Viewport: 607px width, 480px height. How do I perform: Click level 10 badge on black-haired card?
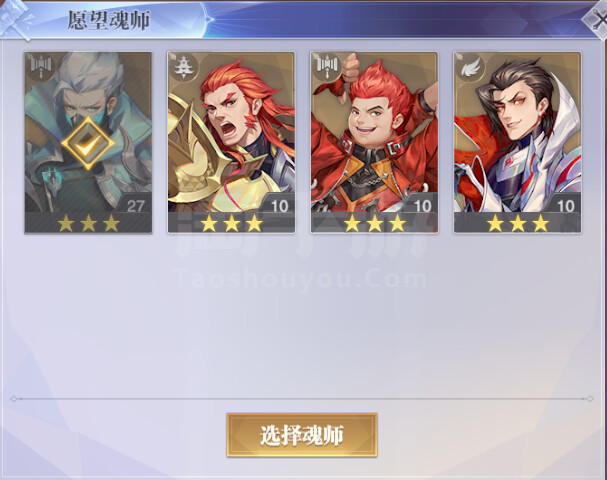click(565, 206)
